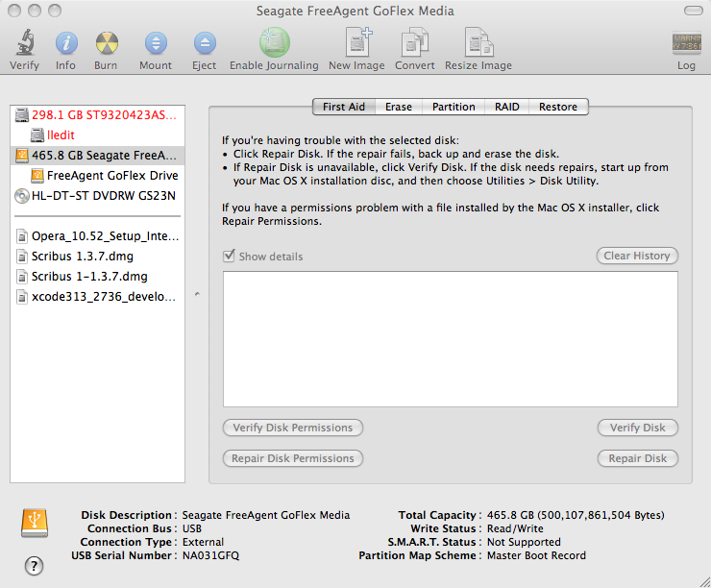Click the Write Status Read/Write value

coord(515,528)
